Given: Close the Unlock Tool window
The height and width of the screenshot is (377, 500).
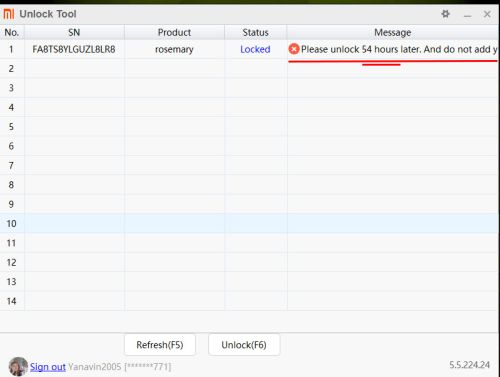Looking at the screenshot, I should [487, 14].
